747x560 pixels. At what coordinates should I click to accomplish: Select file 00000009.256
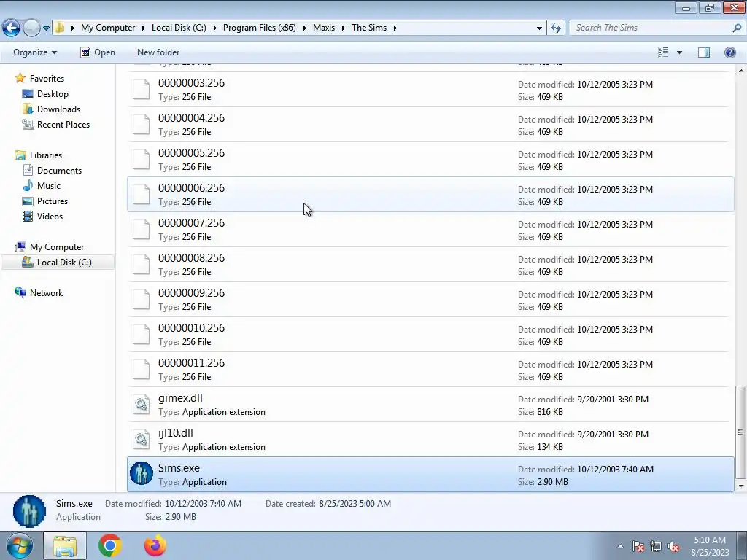point(430,300)
